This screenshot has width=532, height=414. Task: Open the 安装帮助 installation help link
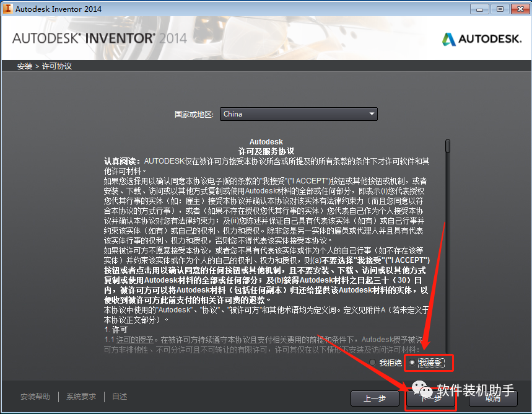point(35,397)
